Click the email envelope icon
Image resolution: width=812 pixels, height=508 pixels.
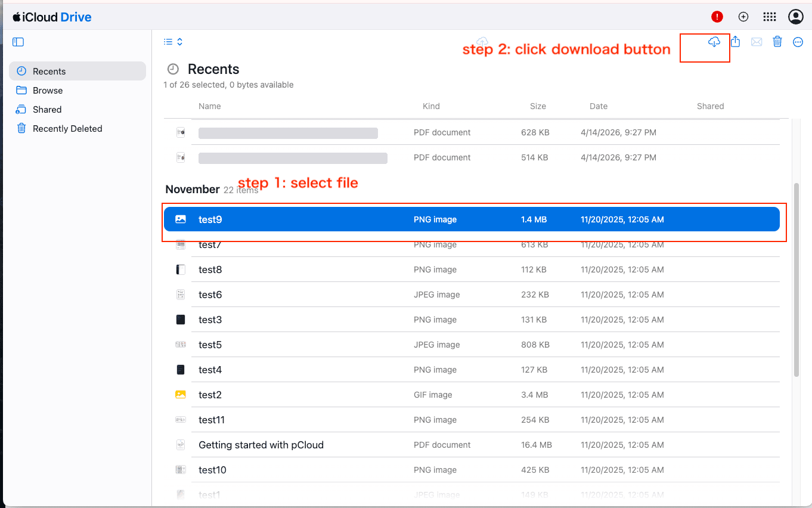757,42
